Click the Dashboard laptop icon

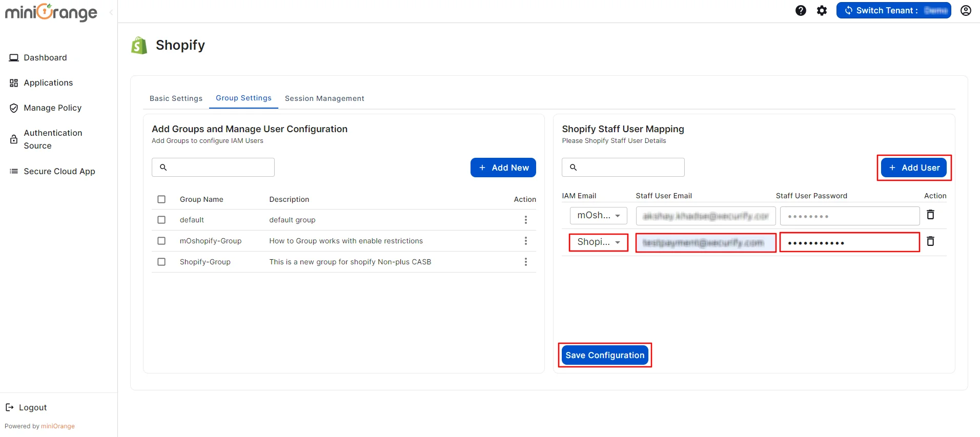pos(14,58)
